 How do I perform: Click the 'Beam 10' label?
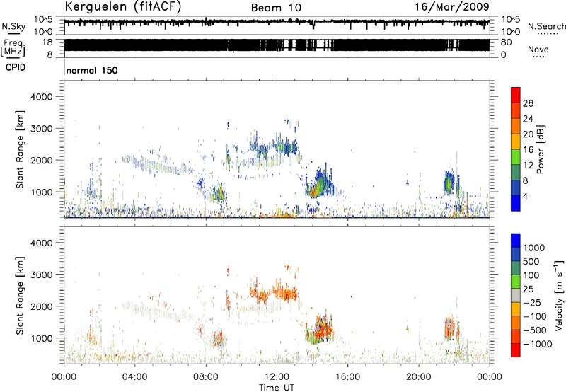pyautogui.click(x=276, y=8)
